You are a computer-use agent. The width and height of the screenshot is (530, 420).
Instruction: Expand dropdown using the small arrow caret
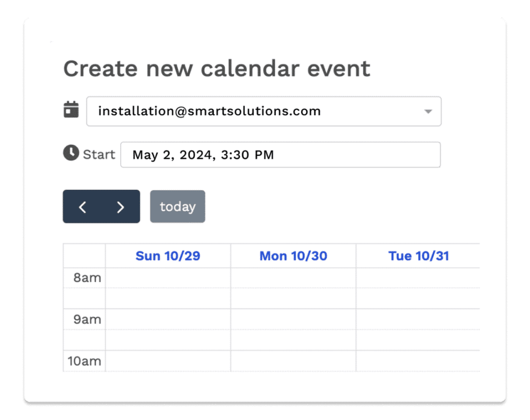(428, 112)
